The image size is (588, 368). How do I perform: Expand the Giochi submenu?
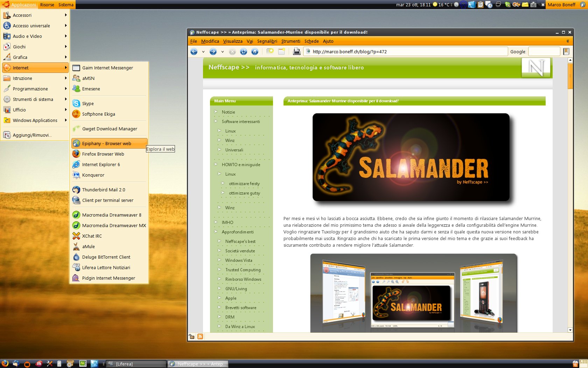pos(35,47)
